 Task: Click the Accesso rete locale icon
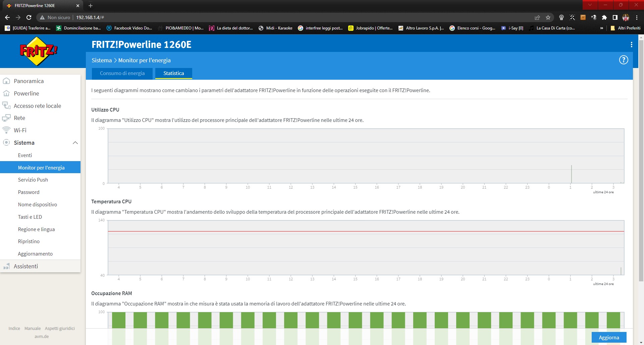(x=6, y=106)
